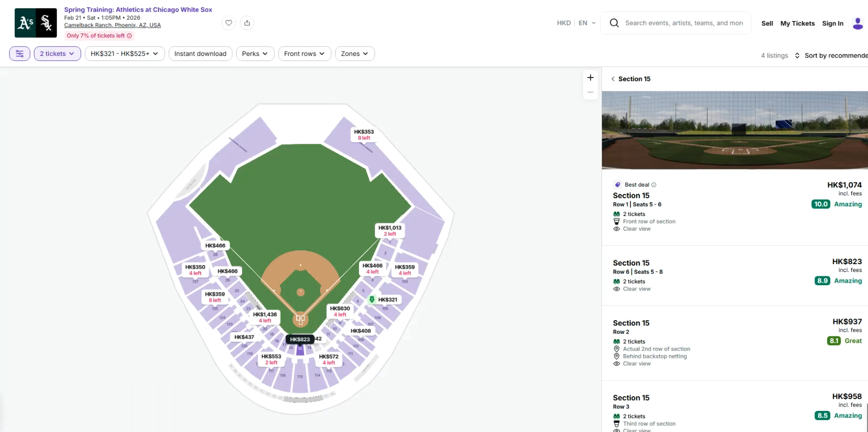Expand the 2 tickets quantity dropdown
The image size is (868, 432).
[x=57, y=54]
